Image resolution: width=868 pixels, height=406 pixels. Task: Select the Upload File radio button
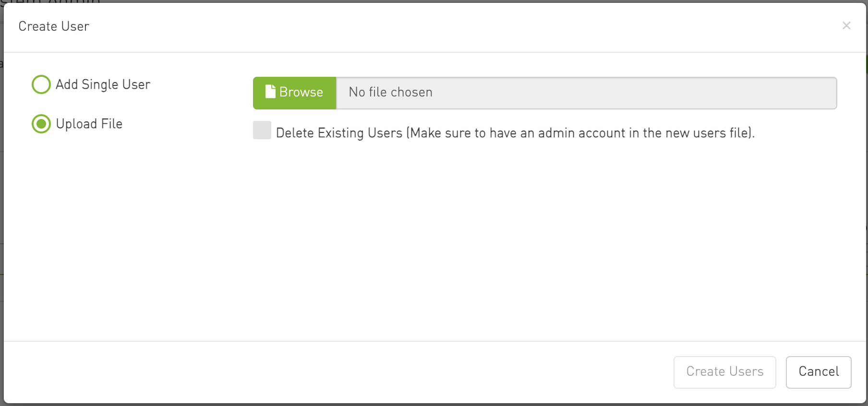click(41, 124)
